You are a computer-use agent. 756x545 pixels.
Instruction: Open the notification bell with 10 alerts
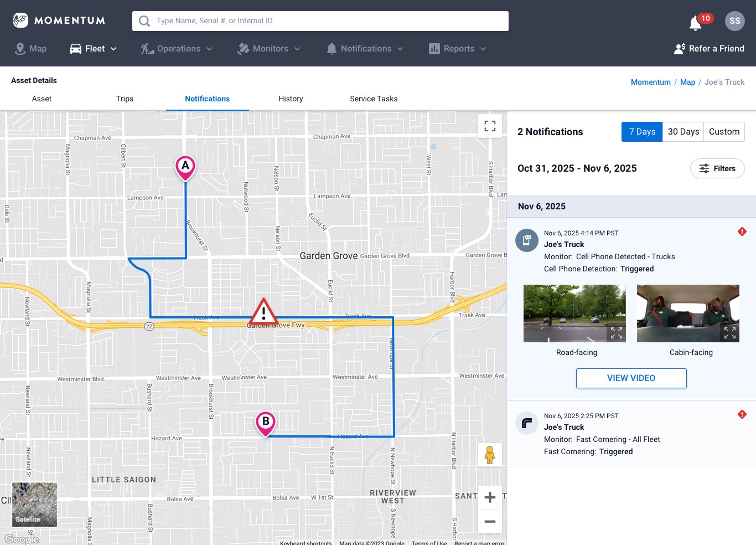click(695, 21)
